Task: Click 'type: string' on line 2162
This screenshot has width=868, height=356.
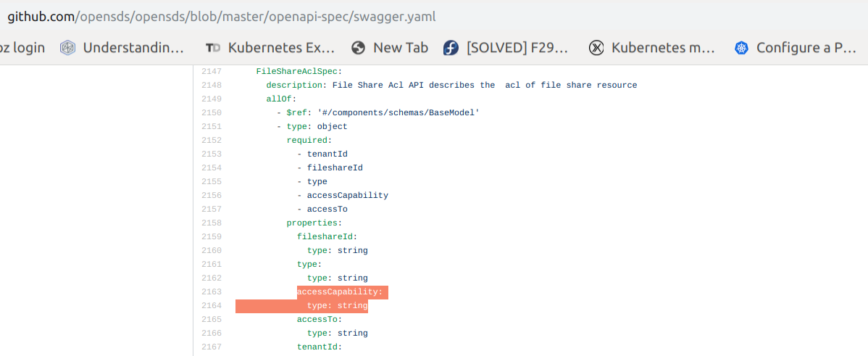Action: [338, 278]
